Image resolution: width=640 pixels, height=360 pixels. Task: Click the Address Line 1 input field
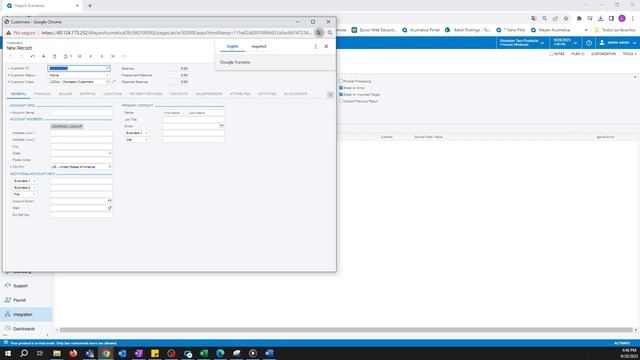coord(81,133)
